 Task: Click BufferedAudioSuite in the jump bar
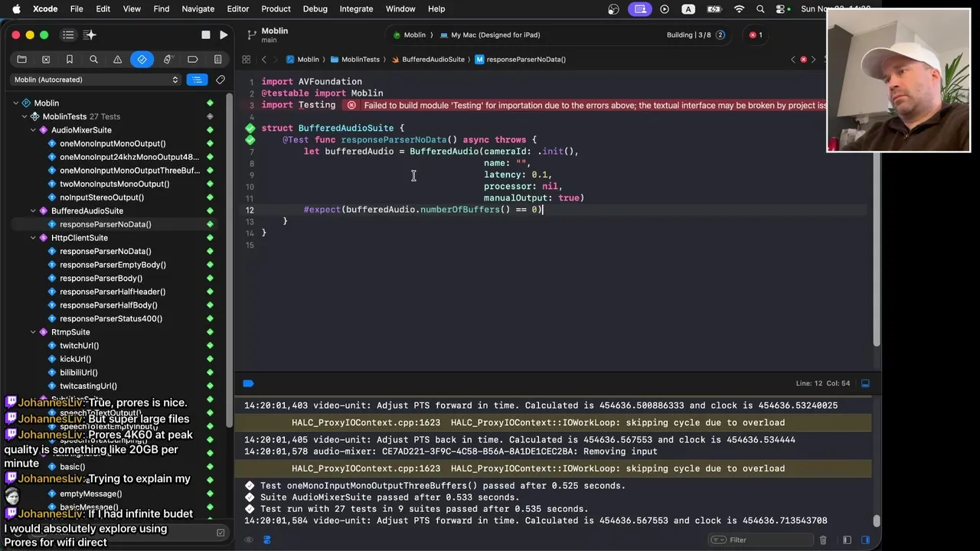coord(428,59)
